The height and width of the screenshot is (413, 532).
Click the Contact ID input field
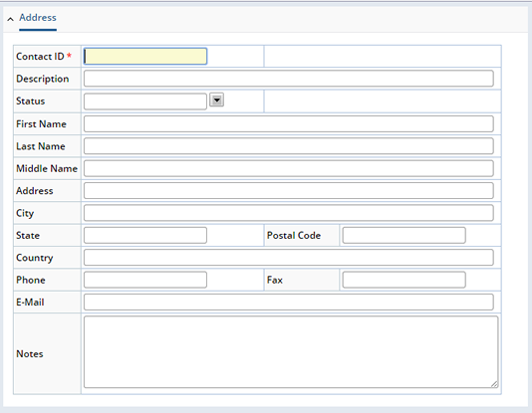click(x=145, y=57)
